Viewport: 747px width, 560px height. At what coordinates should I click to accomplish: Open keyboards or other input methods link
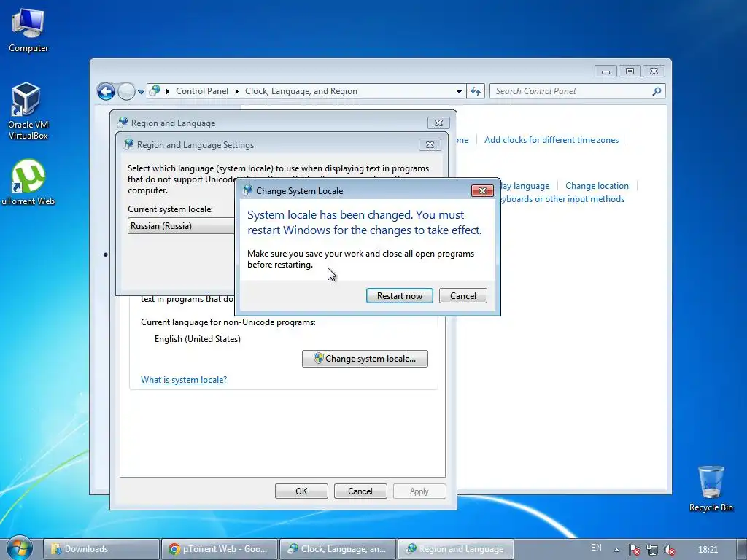[562, 198]
